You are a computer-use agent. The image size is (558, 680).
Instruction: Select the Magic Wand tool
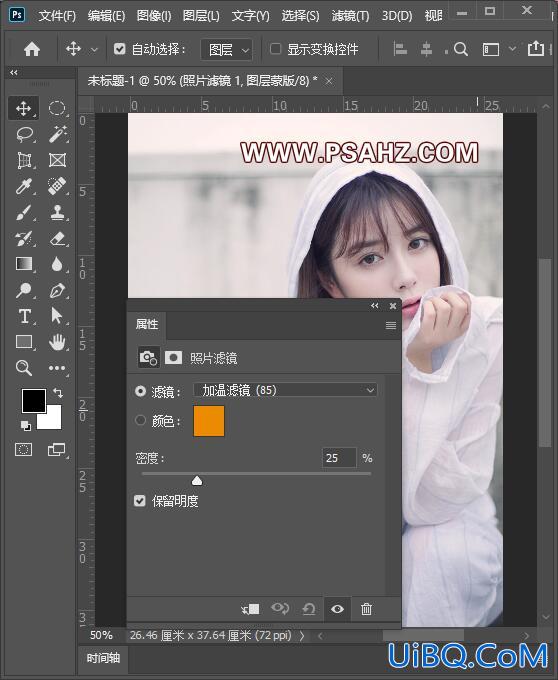[x=57, y=134]
